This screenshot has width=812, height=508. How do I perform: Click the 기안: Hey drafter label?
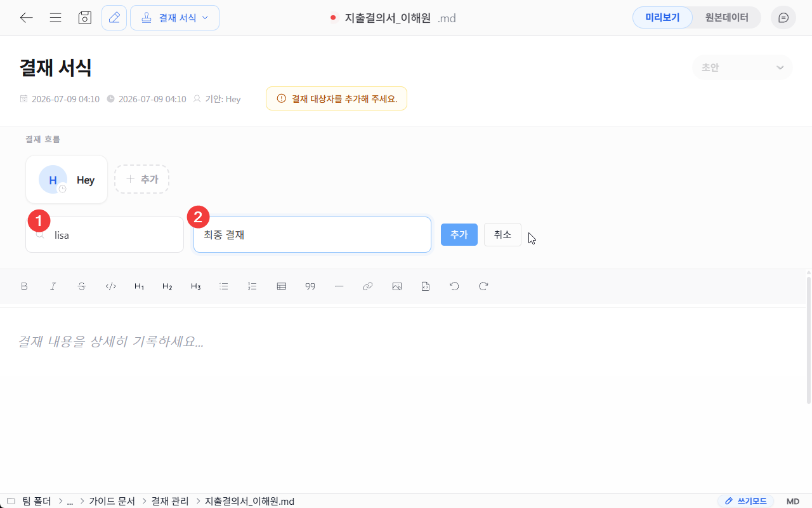(217, 99)
